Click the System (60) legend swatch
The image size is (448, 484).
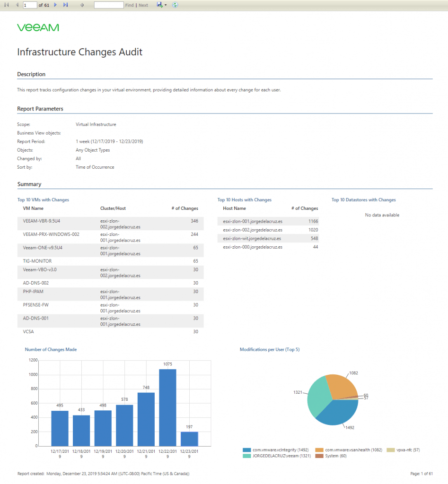319,456
